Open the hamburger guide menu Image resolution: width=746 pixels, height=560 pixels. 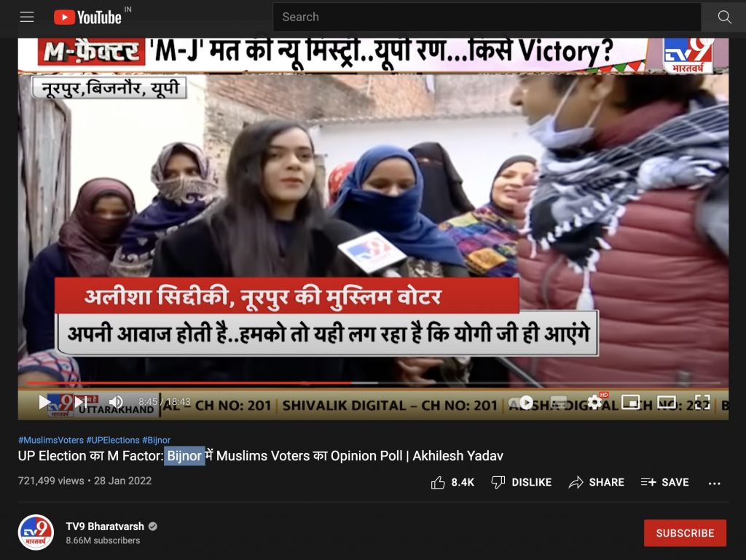(27, 17)
